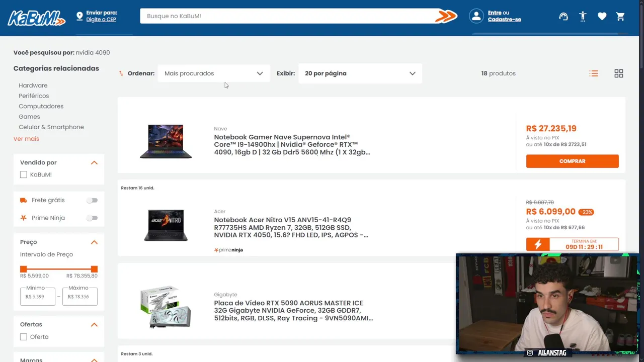Click the Gigabyte brand label

[x=225, y=295]
